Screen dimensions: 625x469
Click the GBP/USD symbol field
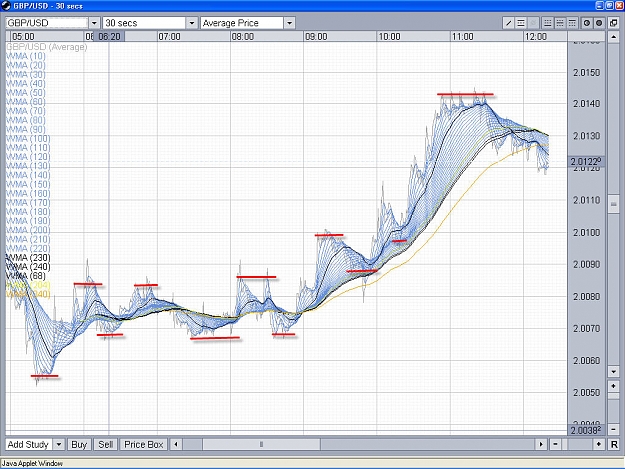pos(47,23)
